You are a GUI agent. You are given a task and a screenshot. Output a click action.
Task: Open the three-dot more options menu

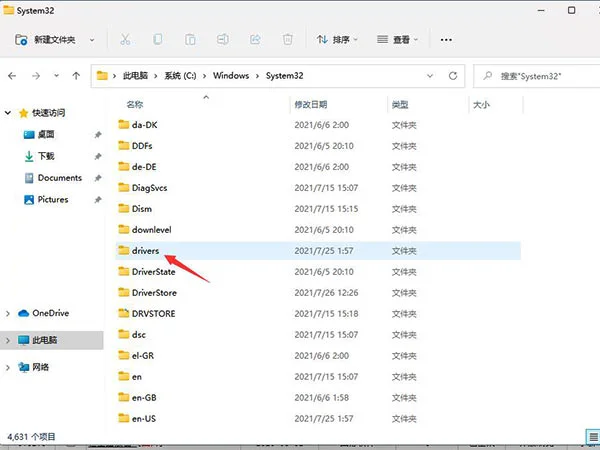point(446,40)
